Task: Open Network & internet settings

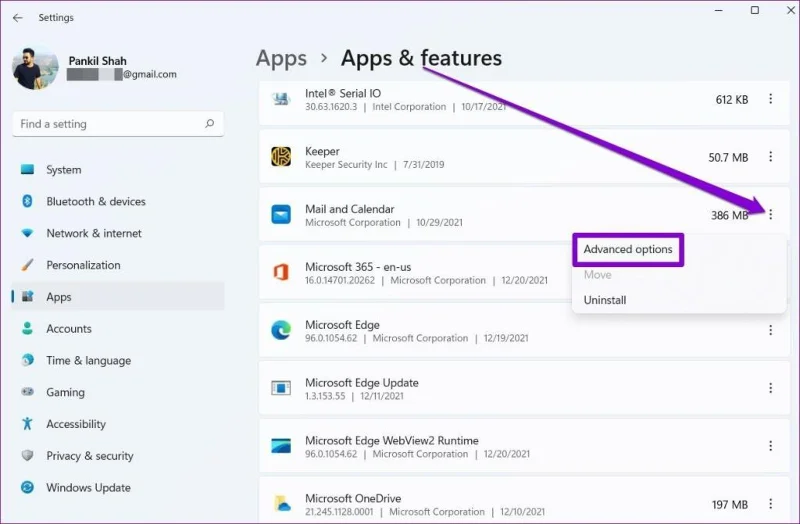Action: (x=118, y=233)
